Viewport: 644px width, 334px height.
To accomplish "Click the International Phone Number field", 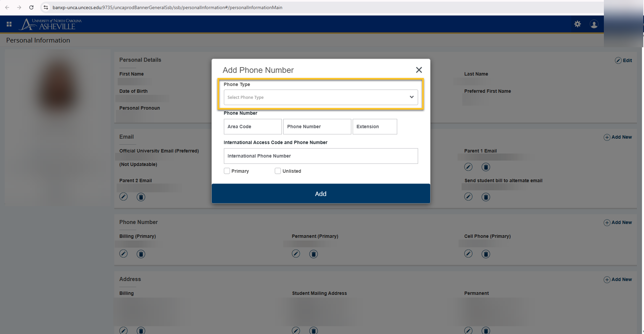I will pos(320,156).
